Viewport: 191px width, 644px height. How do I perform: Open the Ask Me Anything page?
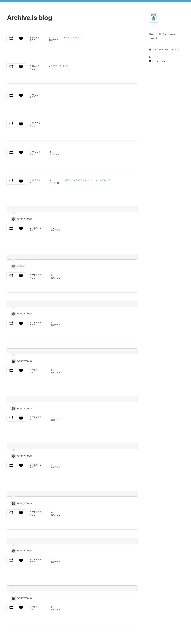click(165, 49)
